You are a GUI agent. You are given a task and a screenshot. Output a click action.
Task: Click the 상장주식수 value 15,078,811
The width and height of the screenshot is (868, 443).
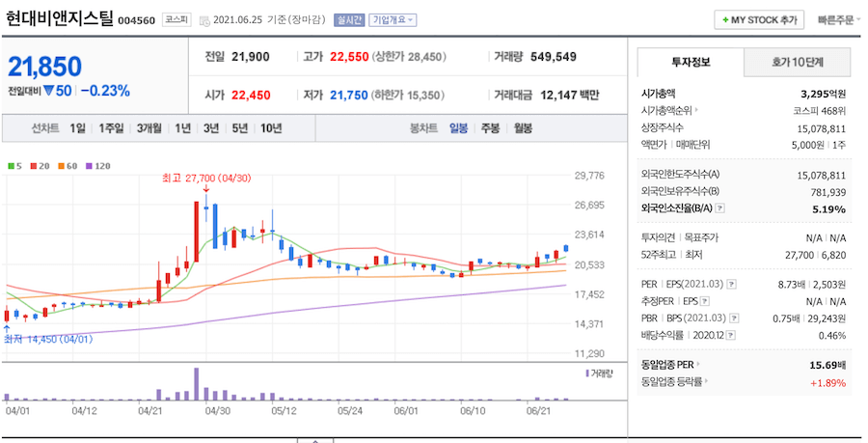click(x=822, y=129)
